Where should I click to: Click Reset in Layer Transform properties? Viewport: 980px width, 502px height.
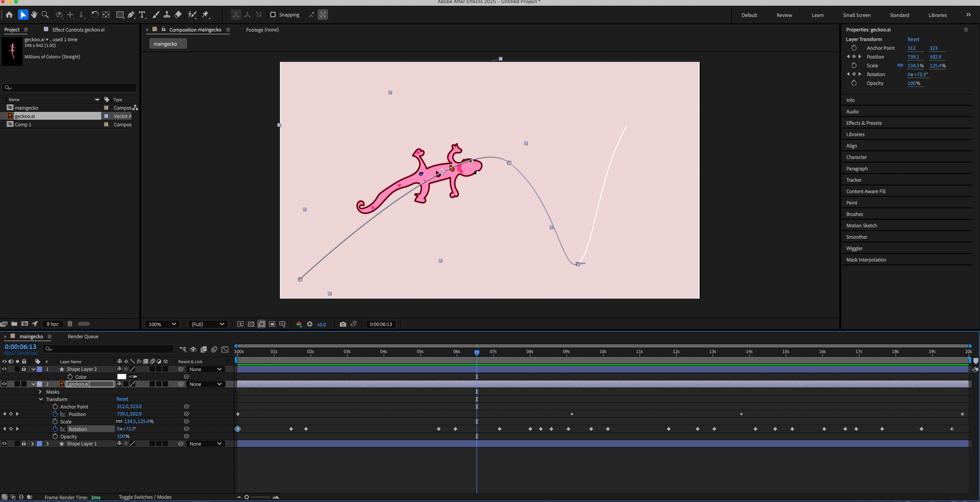tap(913, 39)
